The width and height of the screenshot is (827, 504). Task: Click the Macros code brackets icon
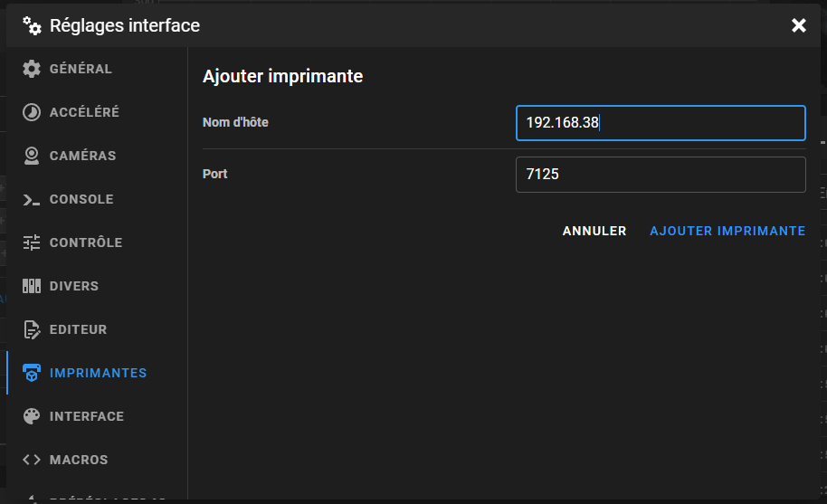[32, 460]
